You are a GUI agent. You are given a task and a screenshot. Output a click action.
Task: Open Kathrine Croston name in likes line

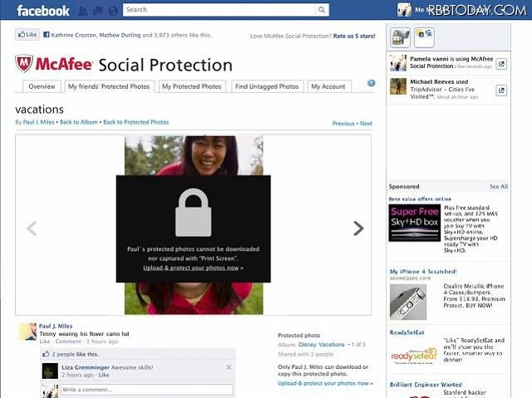point(74,35)
